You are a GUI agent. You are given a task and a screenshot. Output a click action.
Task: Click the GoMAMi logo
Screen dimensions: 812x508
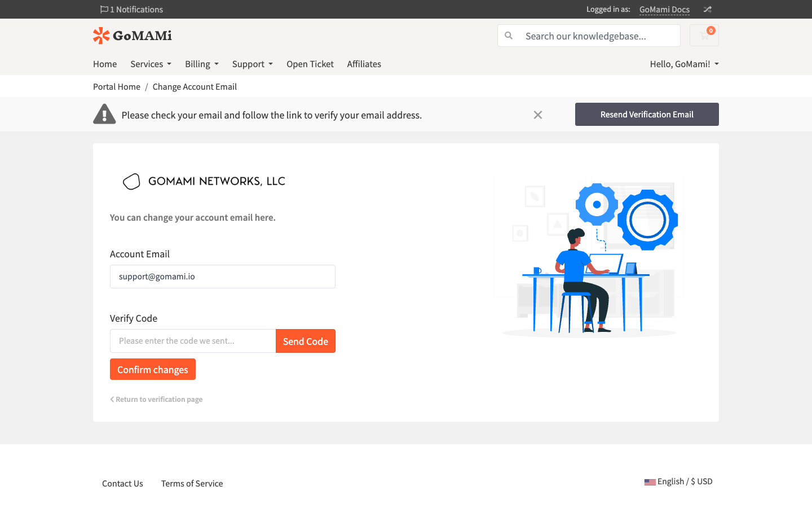(133, 36)
